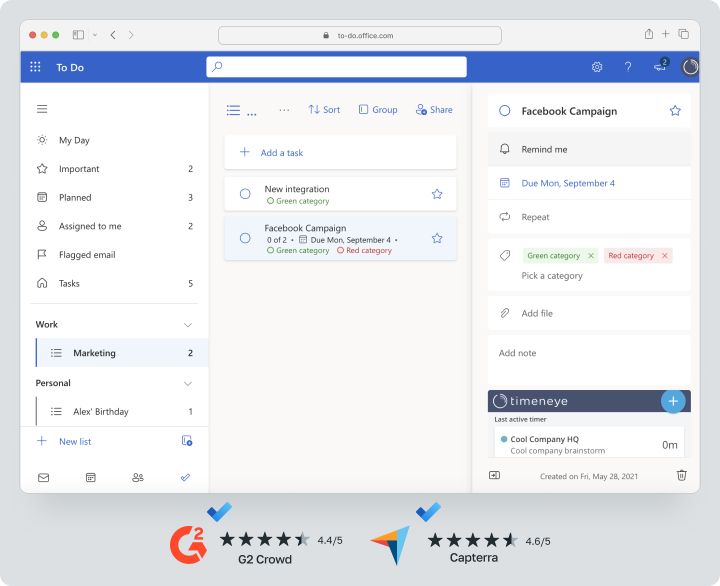Star the New integration task as important

pos(437,194)
